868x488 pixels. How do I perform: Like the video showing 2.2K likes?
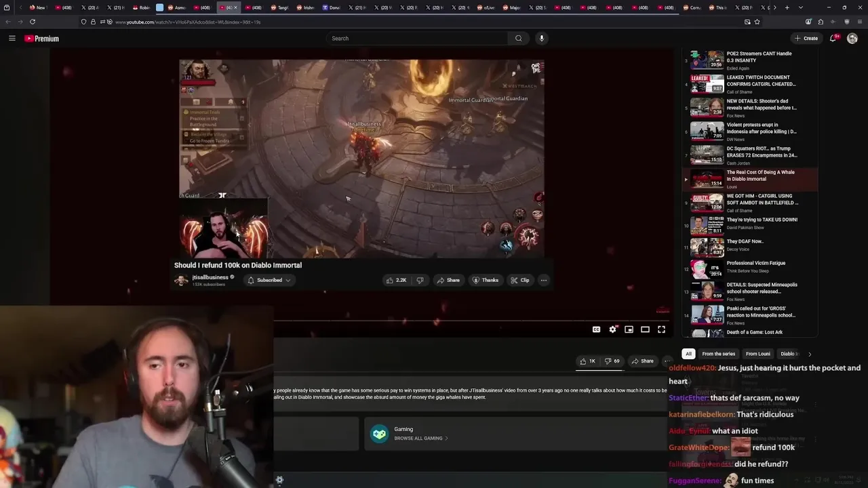point(395,280)
